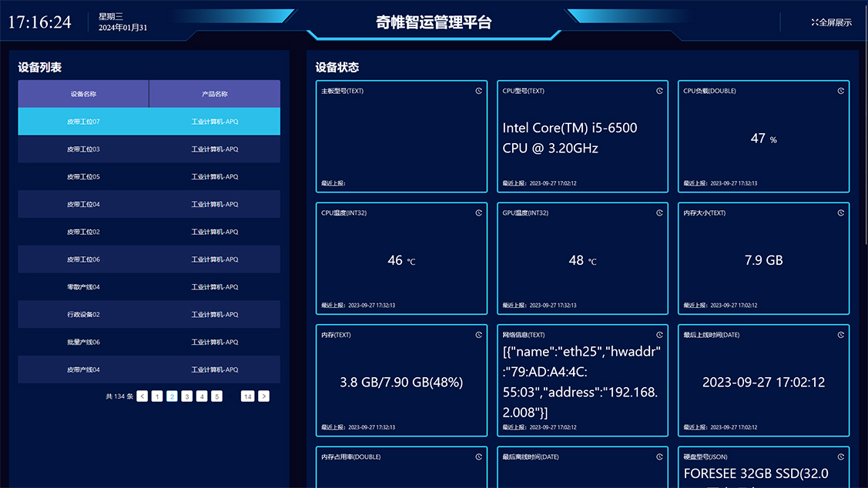Click clock icon on 最后上线时间 card
The image size is (868, 488).
coord(840,335)
